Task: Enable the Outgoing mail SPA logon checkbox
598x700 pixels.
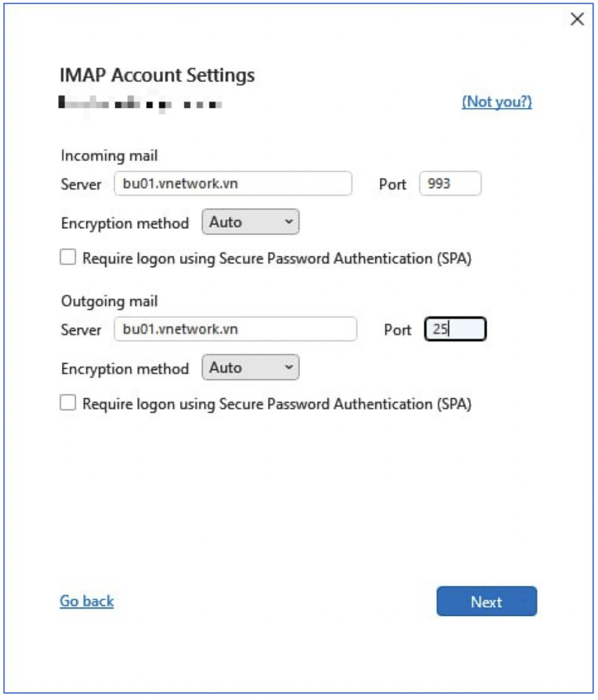Action: coord(68,403)
